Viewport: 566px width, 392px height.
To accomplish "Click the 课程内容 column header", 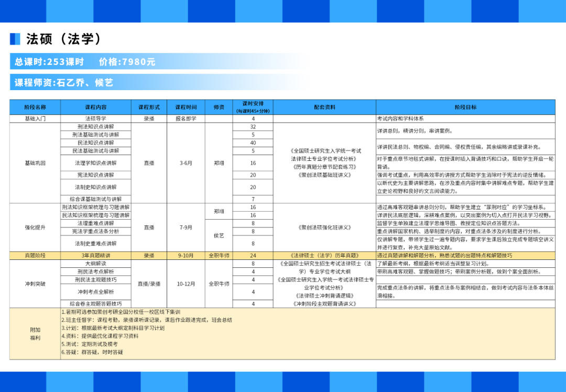I will (96, 107).
